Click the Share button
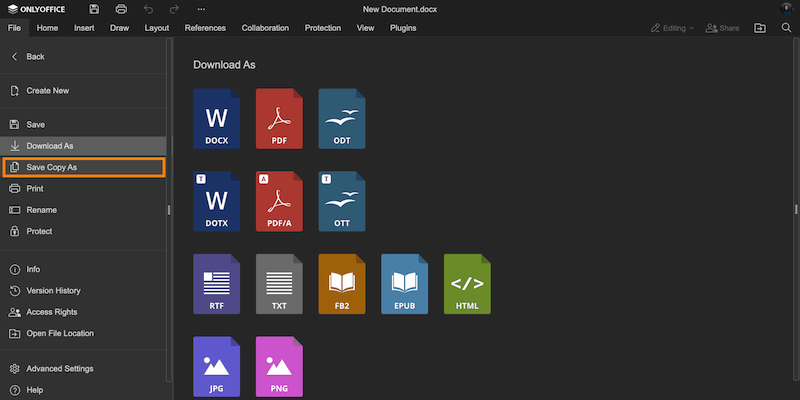 (722, 28)
